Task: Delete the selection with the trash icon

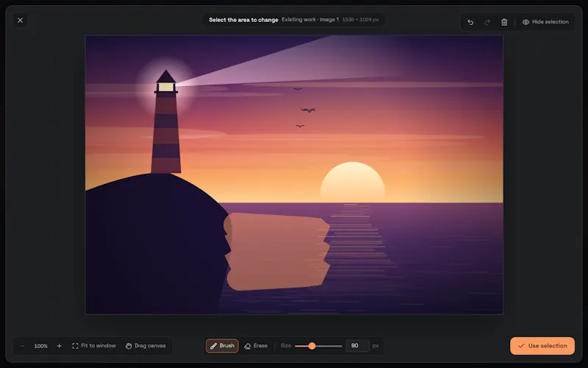Action: 504,22
